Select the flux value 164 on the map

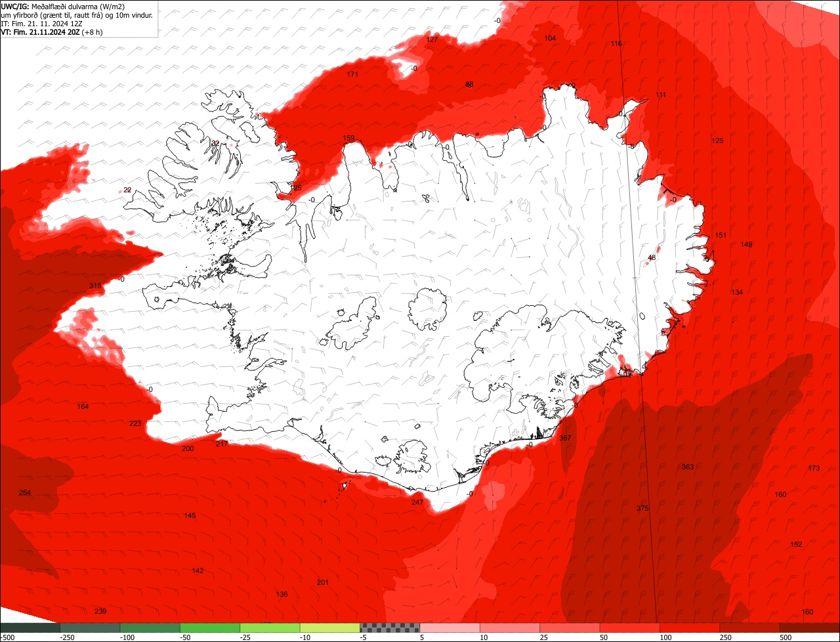(x=83, y=406)
